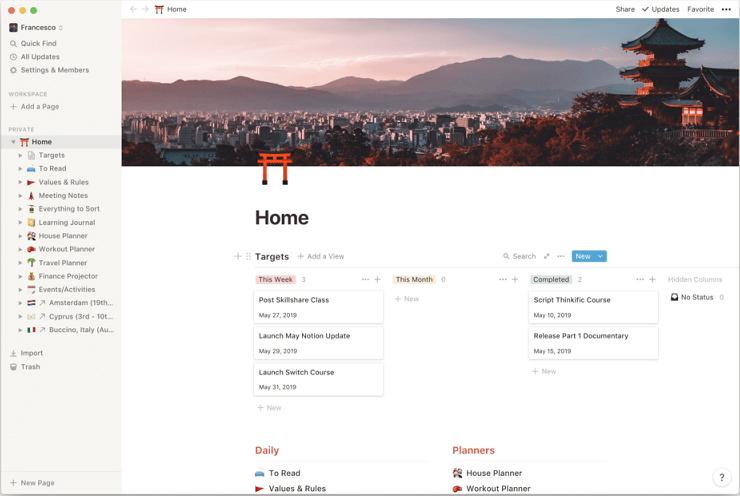Open This Month column options menu
The image size is (740, 496).
[x=503, y=279]
